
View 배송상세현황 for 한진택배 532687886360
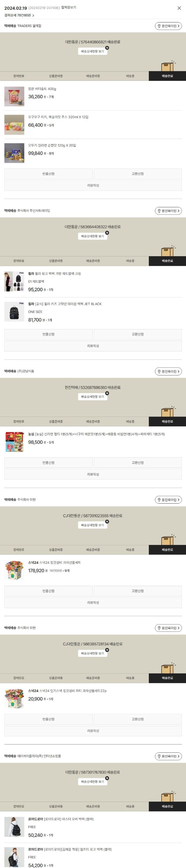click(93, 397)
